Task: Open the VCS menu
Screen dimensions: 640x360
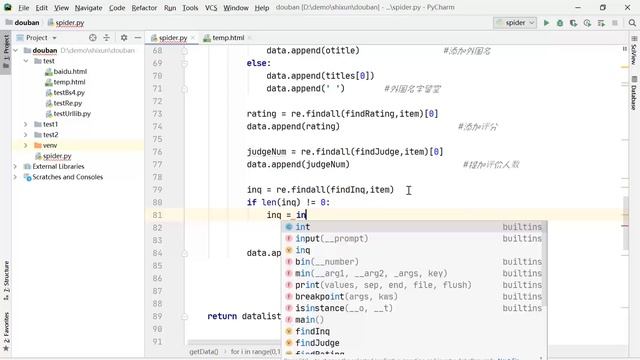Action: coord(211,8)
